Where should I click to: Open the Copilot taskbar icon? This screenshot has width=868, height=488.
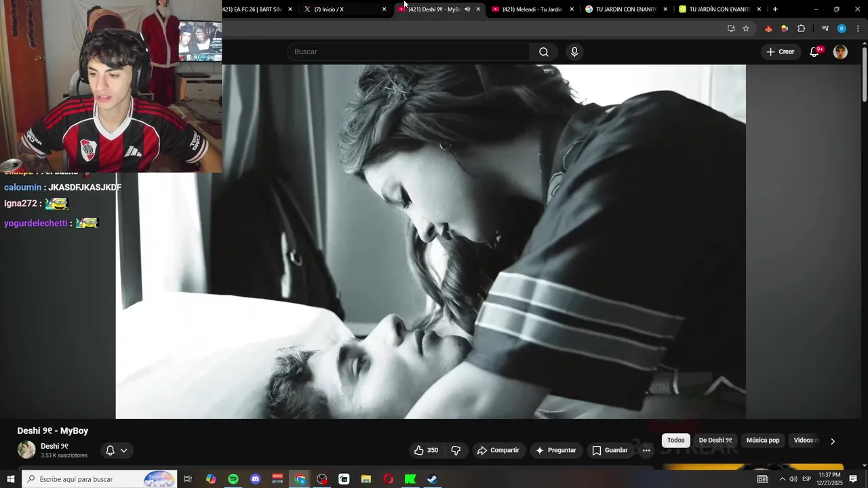pos(211,479)
